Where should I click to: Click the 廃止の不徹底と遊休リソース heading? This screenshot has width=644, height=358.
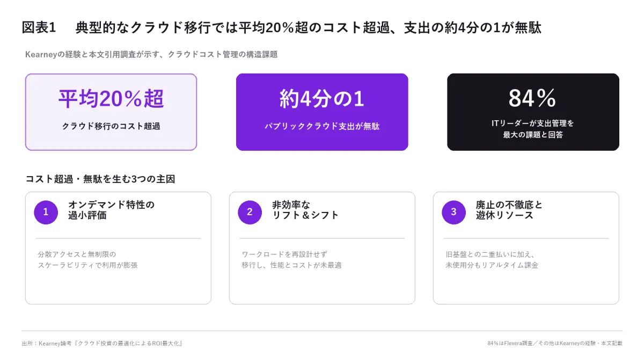tap(509, 210)
